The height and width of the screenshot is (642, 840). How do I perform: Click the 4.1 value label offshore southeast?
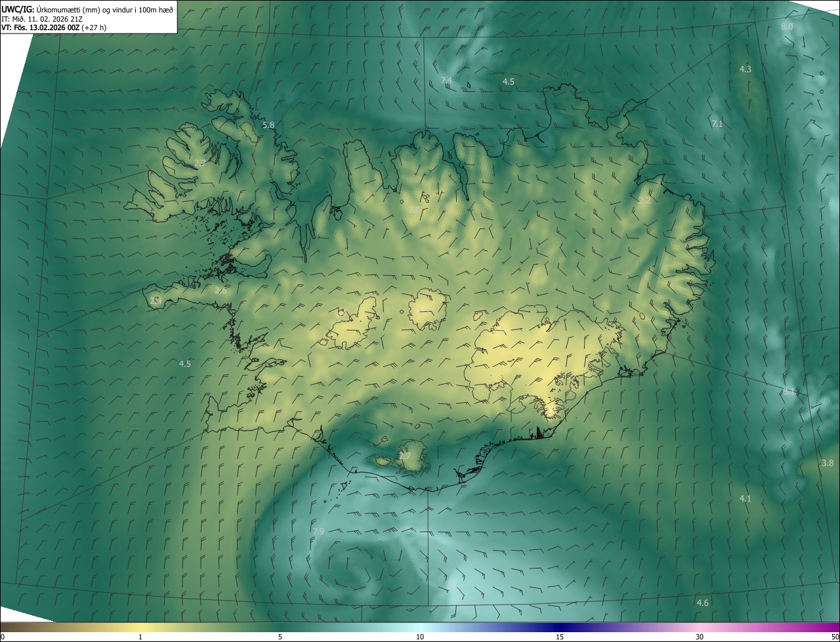tap(745, 499)
